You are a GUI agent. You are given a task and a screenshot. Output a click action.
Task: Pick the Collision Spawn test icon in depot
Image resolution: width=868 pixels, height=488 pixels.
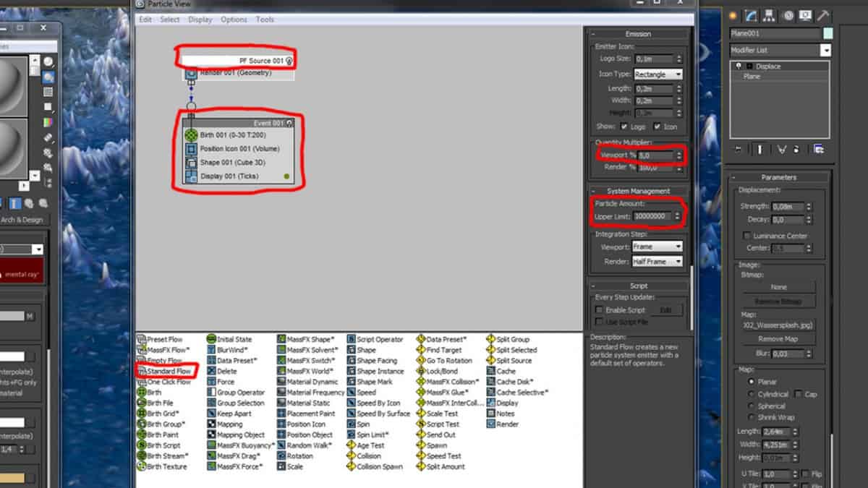(x=351, y=467)
